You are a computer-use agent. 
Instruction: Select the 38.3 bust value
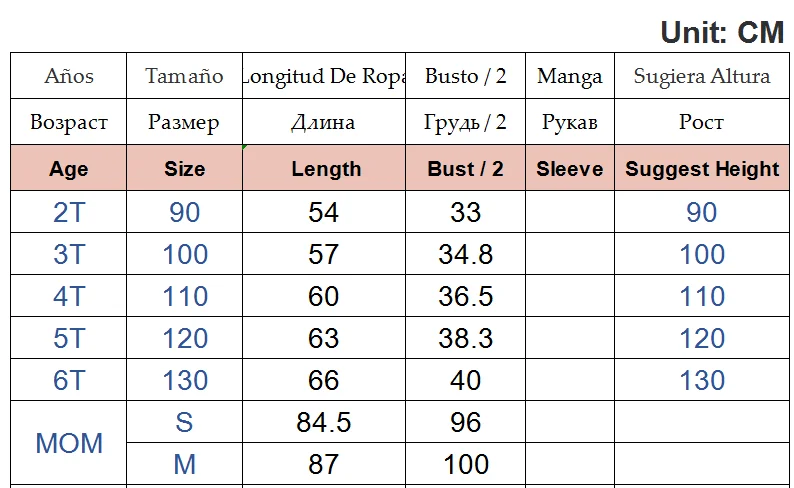click(465, 338)
